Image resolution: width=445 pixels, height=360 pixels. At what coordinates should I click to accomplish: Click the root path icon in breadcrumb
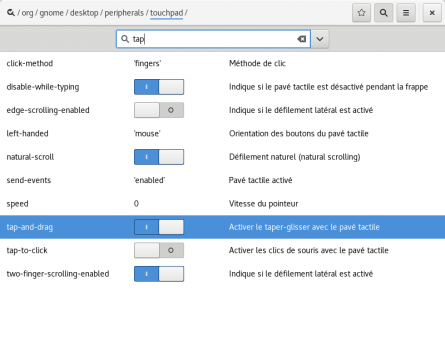pos(11,13)
